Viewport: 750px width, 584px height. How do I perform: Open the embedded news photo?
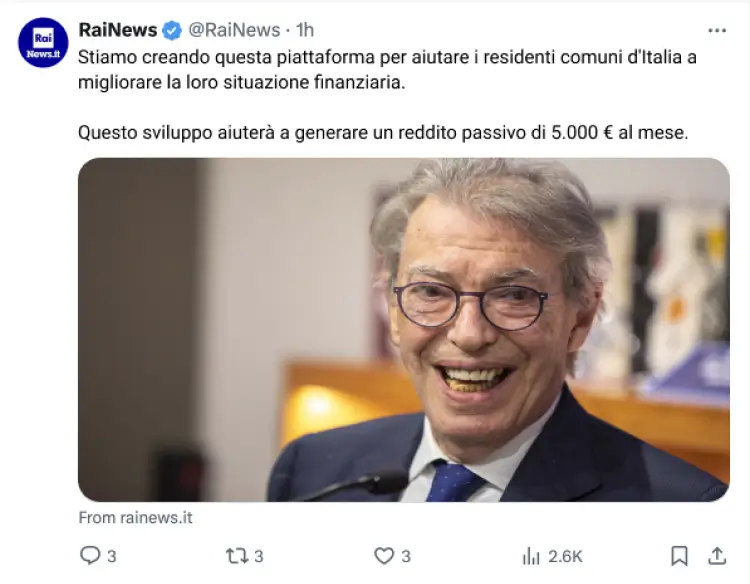point(404,330)
